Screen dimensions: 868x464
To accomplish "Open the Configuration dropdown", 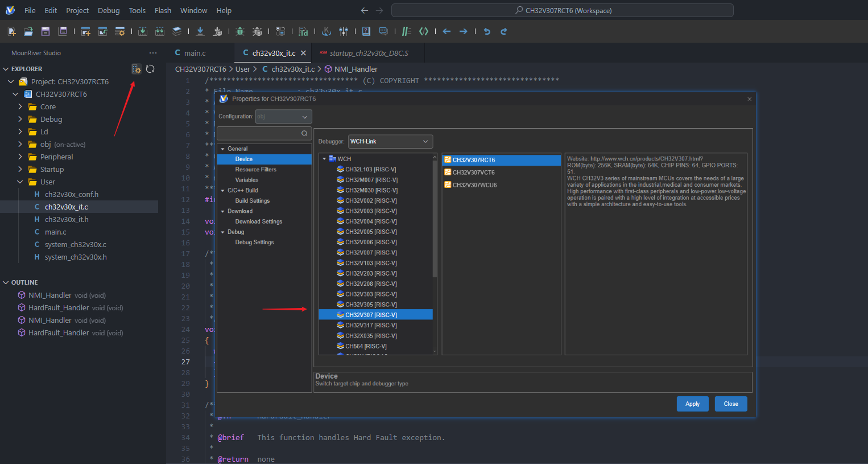I will coord(283,117).
